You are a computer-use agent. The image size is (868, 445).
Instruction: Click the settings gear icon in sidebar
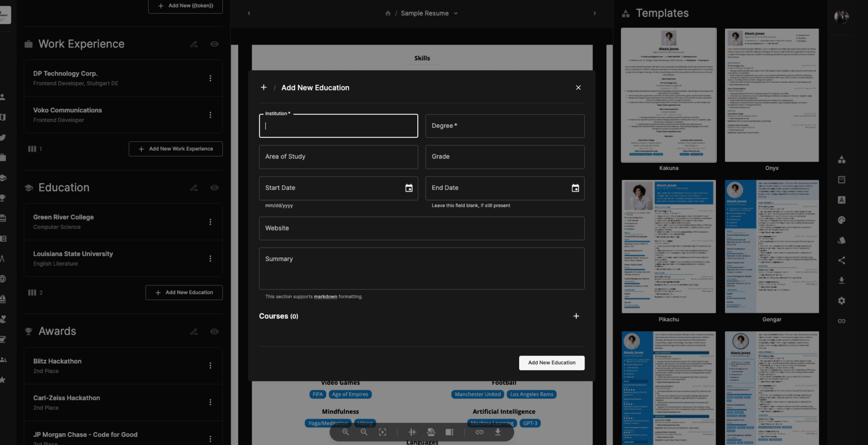coord(841,300)
